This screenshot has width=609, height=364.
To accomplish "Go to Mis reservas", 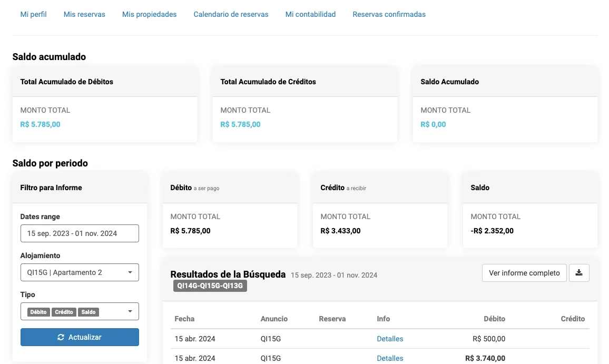I will (84, 14).
